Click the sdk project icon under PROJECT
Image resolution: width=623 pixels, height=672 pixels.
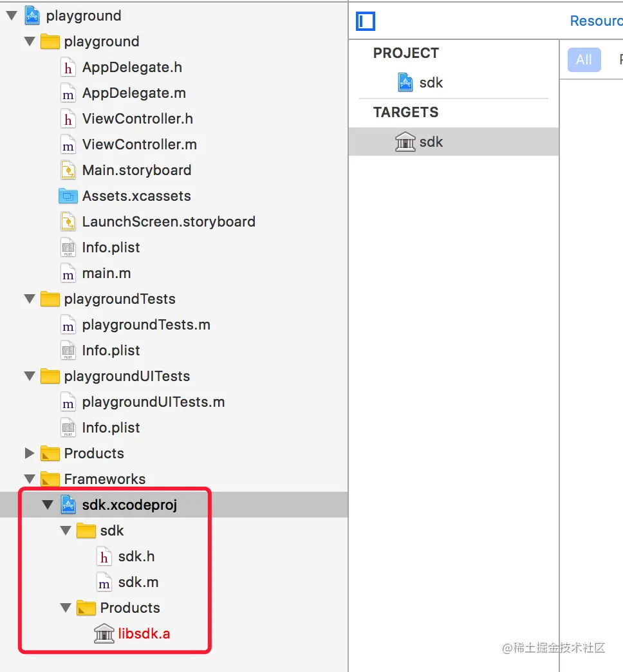405,82
